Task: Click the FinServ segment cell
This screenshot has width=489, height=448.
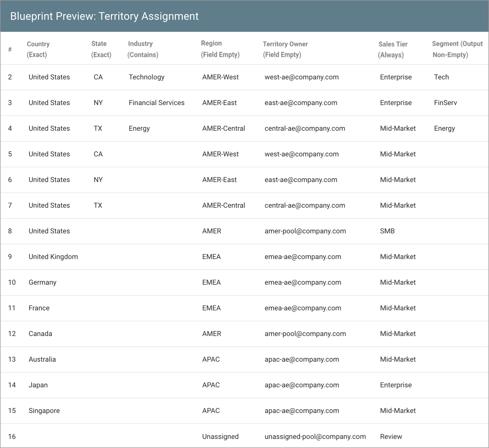Action: (x=445, y=103)
